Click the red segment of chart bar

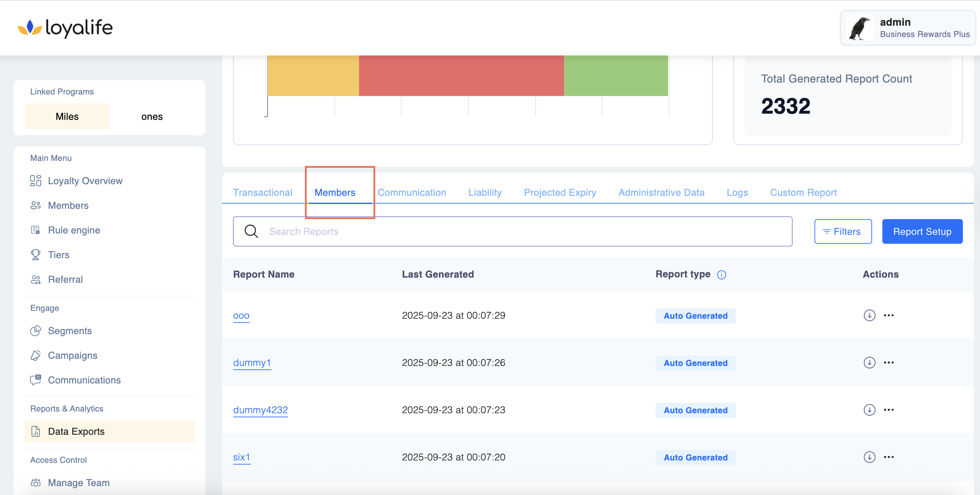(x=461, y=75)
